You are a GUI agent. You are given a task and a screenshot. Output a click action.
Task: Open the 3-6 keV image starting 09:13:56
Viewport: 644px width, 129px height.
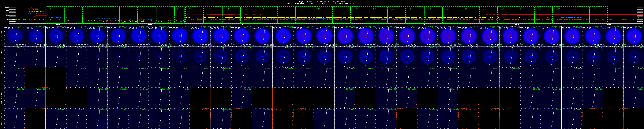click(x=530, y=36)
